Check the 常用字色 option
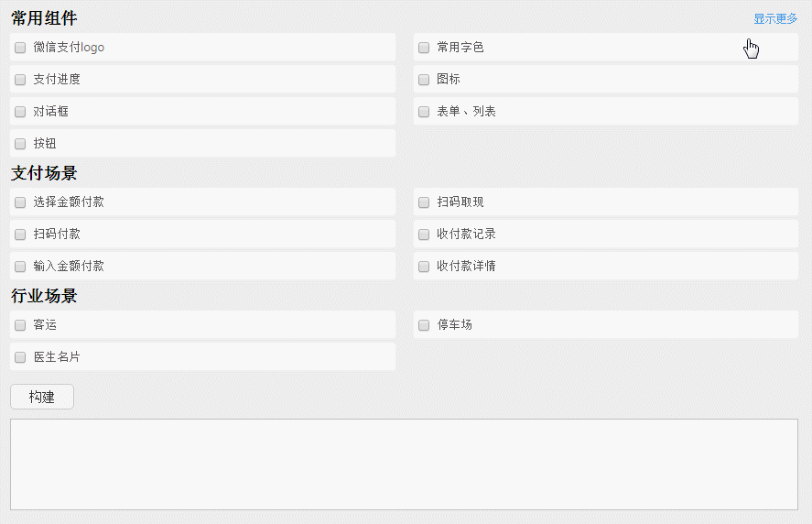The image size is (812, 524). point(424,48)
